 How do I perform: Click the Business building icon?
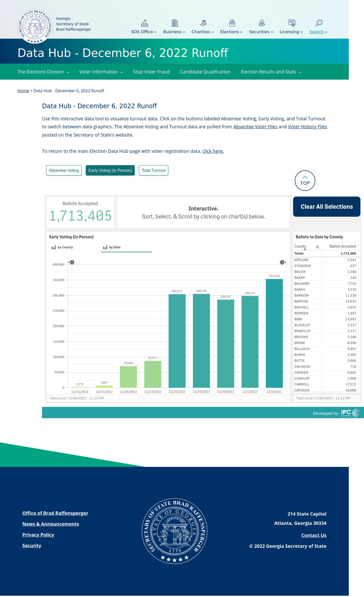pos(175,23)
